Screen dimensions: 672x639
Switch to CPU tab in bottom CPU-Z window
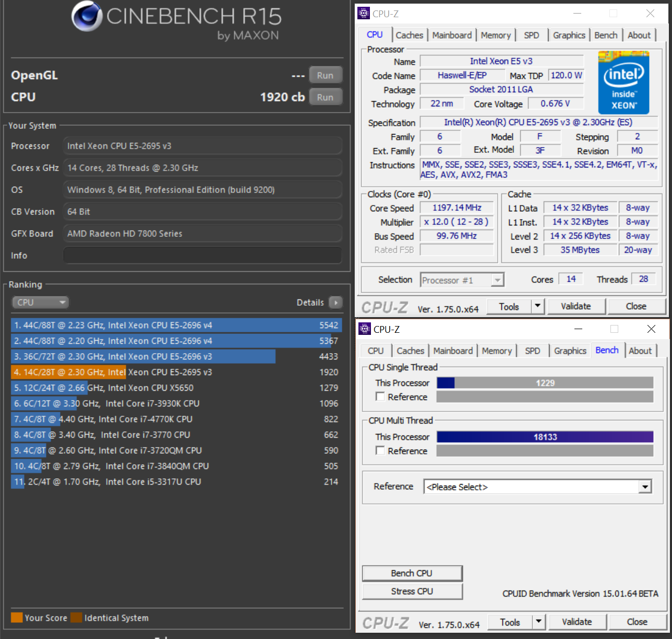pyautogui.click(x=376, y=351)
